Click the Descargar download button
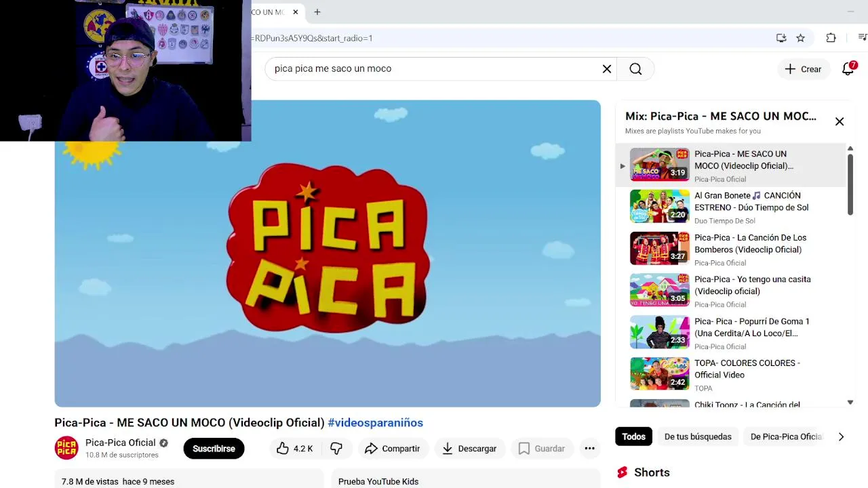Image resolution: width=868 pixels, height=488 pixels. [469, 448]
